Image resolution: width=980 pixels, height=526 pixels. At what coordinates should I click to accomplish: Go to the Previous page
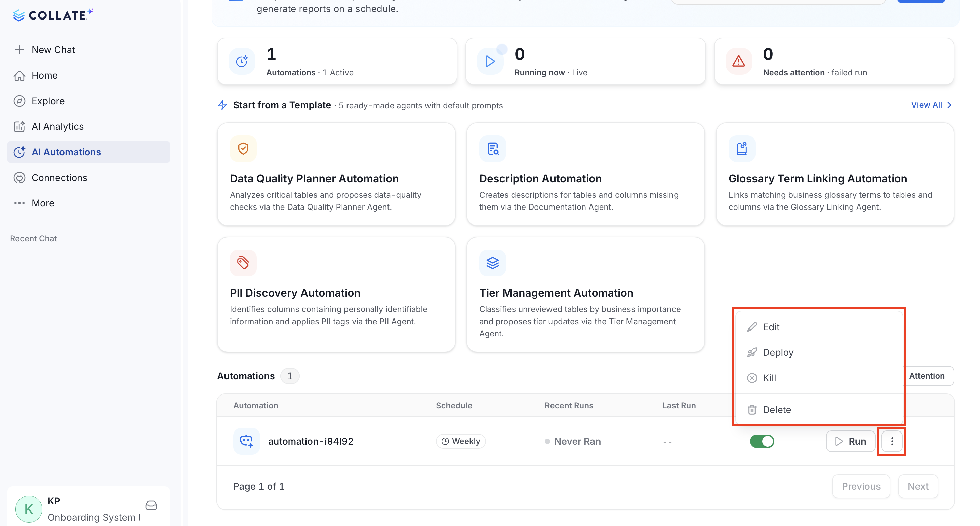(x=861, y=486)
